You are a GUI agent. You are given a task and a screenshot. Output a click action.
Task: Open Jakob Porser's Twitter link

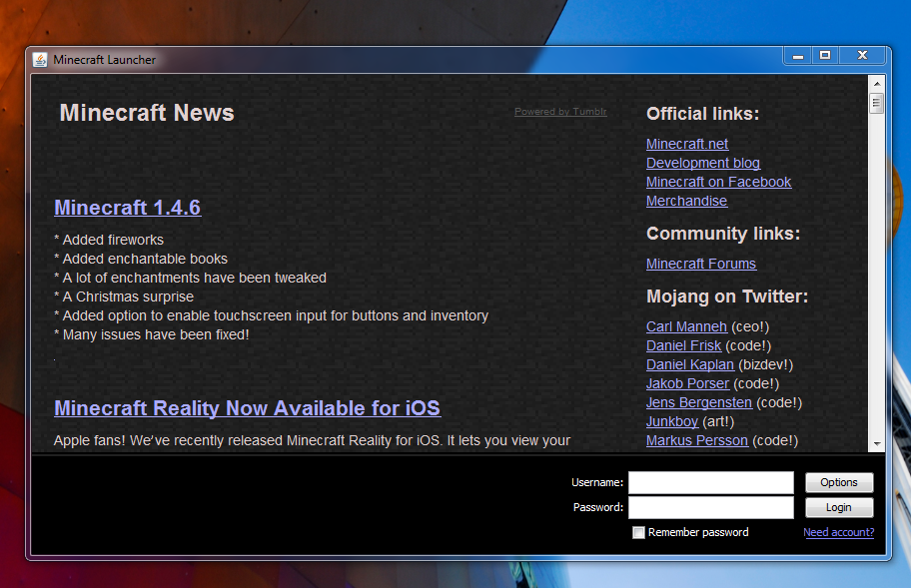(687, 383)
